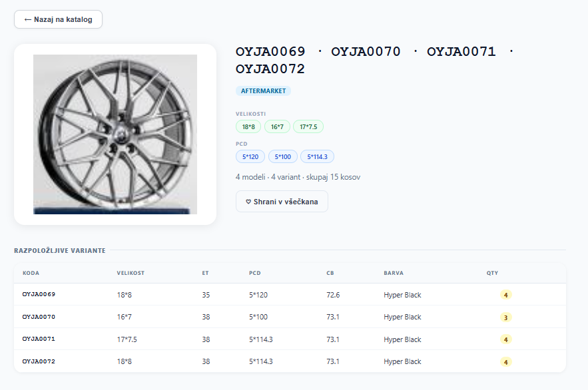
Task: Open the wheel product image thumbnail
Action: (x=115, y=134)
